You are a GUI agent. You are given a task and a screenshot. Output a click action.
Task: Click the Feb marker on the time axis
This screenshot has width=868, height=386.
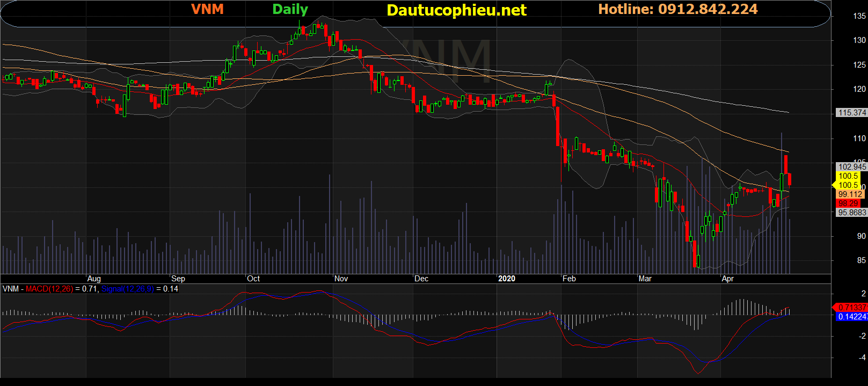(x=569, y=279)
